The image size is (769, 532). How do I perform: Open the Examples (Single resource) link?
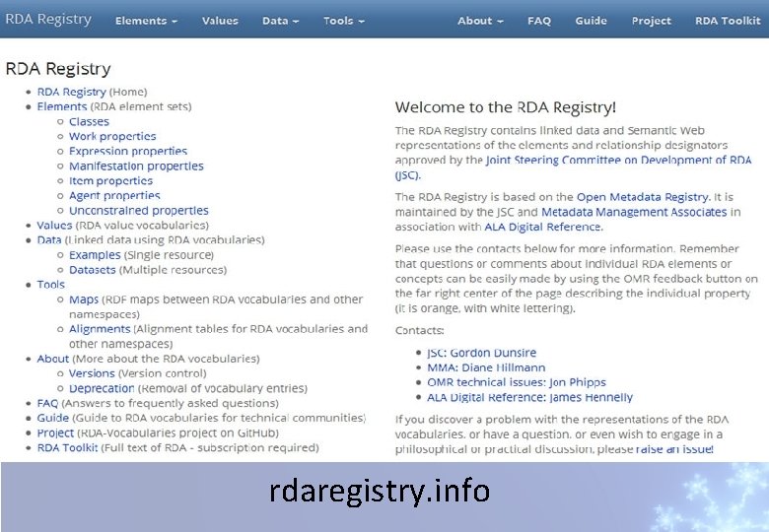[95, 255]
